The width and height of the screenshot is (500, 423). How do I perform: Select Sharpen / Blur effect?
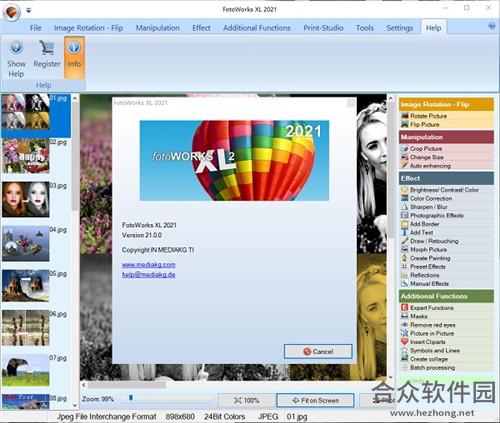[428, 207]
